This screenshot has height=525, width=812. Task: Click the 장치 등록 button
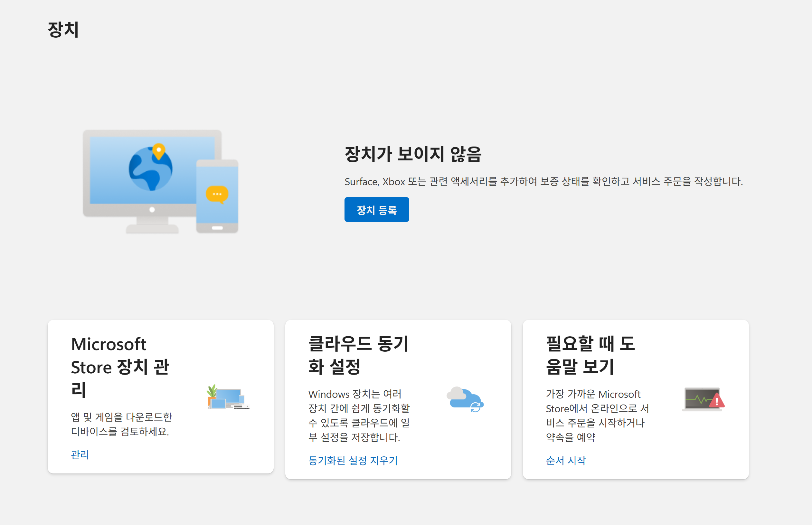pyautogui.click(x=376, y=210)
